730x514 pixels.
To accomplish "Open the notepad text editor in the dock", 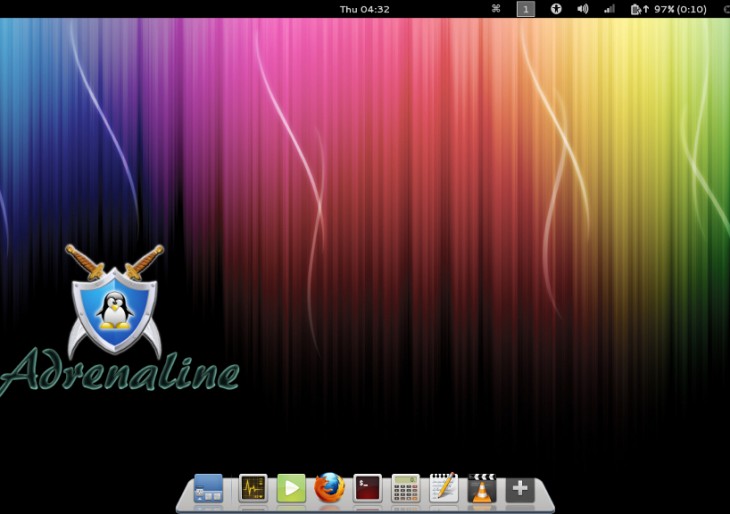I will 444,488.
